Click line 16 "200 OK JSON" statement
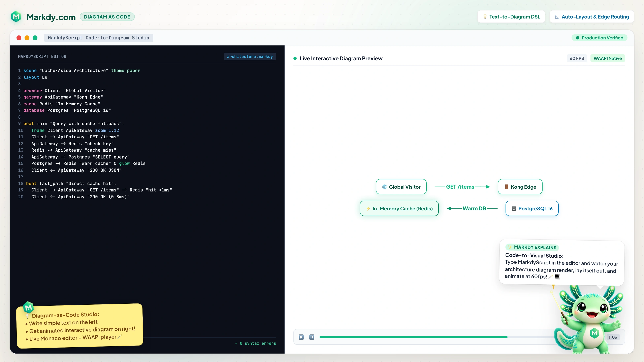Viewport: 644px width, 362px height. point(76,170)
